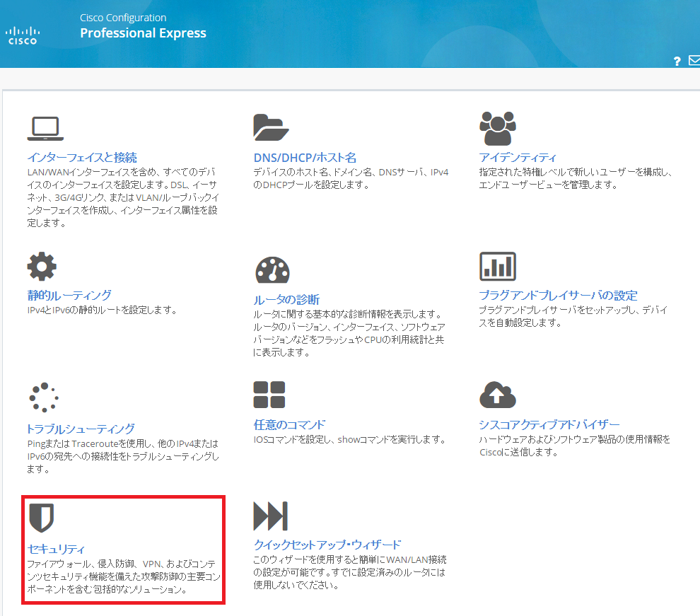700x616 pixels.
Task: Open help with the question mark icon
Action: [677, 61]
